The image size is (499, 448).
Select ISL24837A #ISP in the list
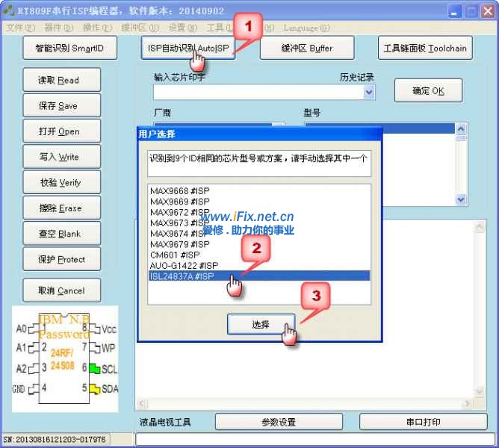point(257,276)
